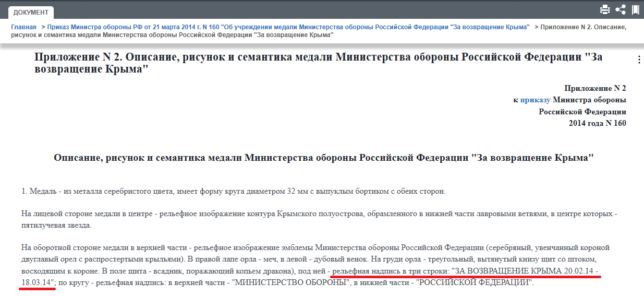Follow the приказу hyperlink
This screenshot has height=296, width=644.
point(535,100)
